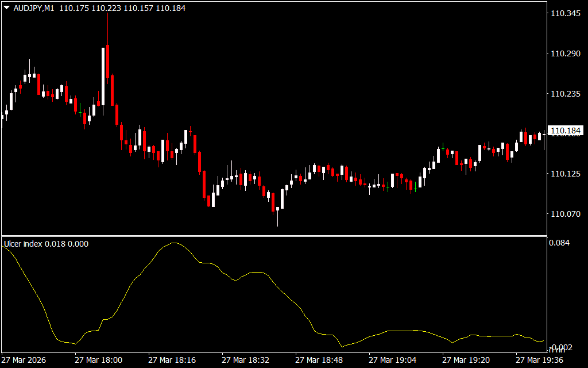This screenshot has width=588, height=368.
Task: Click the 0.084 indicator scale value
Action: [559, 243]
